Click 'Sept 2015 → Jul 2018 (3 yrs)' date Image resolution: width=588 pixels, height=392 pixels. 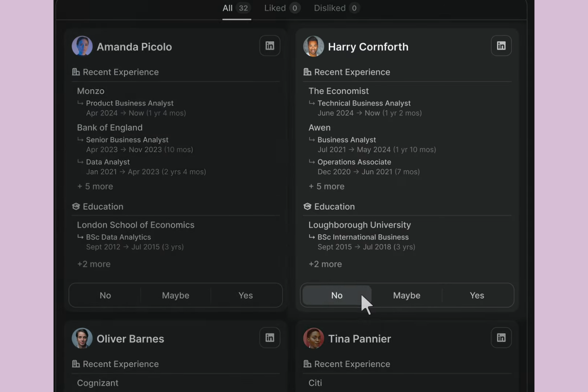click(x=366, y=247)
